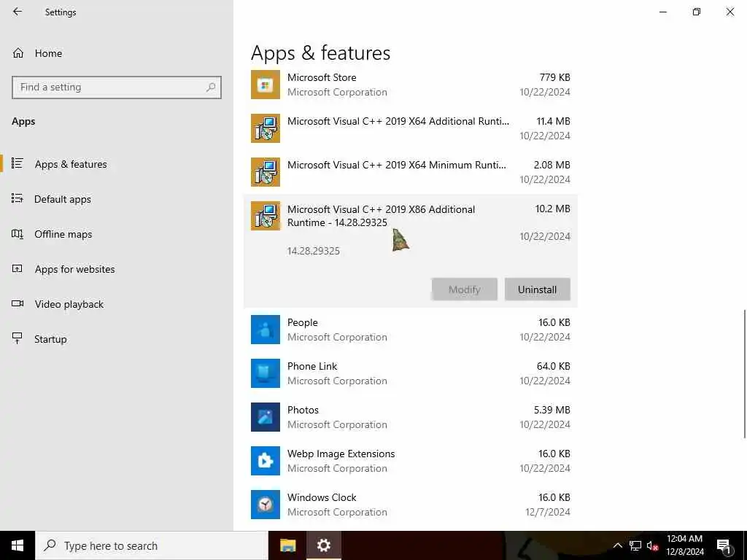Click the 779 KB size value
This screenshot has width=747, height=560.
pos(554,77)
